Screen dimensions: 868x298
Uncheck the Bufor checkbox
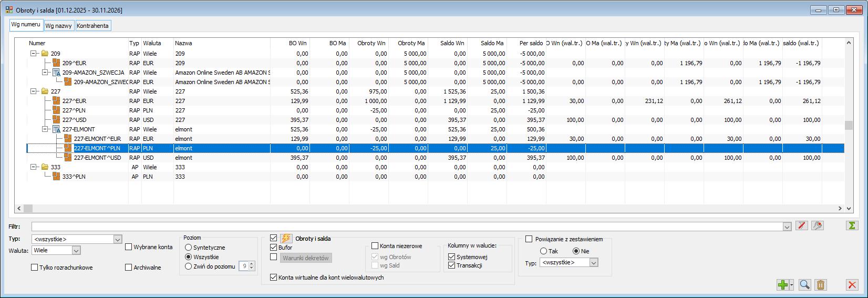pos(273,247)
